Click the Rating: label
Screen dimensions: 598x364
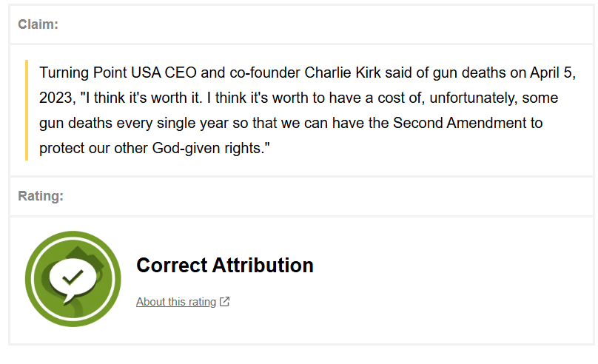pyautogui.click(x=41, y=196)
